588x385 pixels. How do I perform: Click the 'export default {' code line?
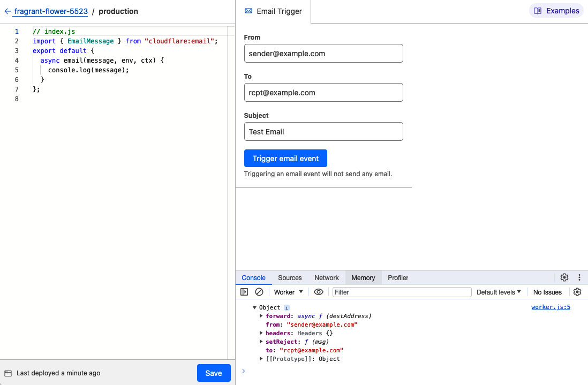pyautogui.click(x=63, y=51)
